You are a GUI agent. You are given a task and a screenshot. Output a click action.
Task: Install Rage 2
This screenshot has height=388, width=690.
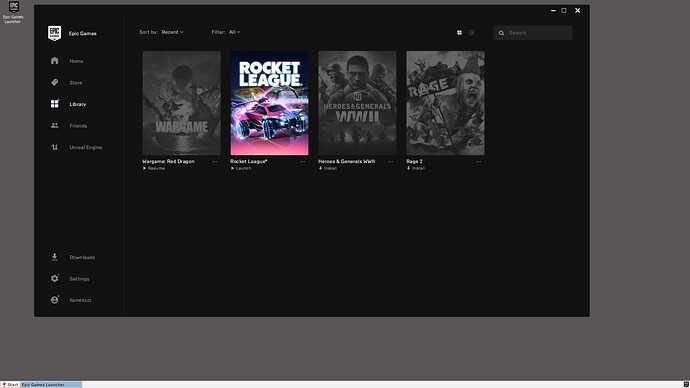click(416, 168)
